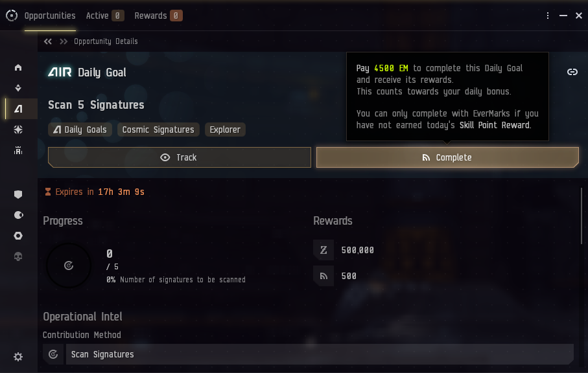
Task: Open settings gear in sidebar
Action: click(18, 357)
